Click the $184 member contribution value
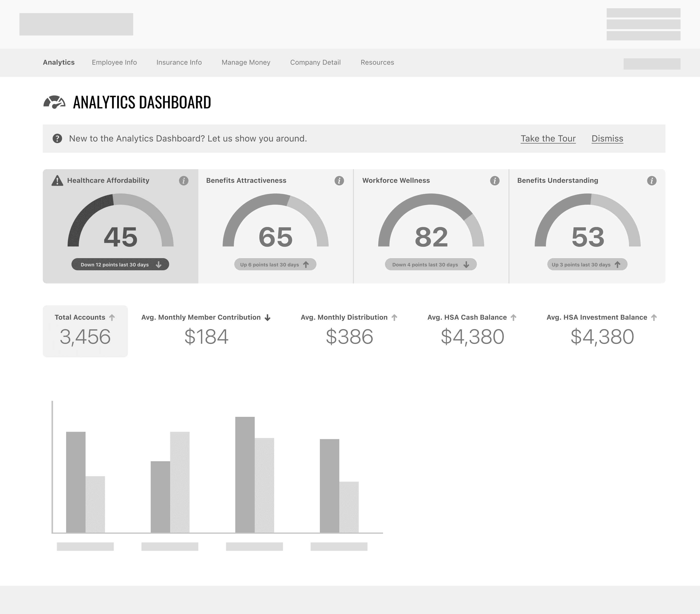This screenshot has width=700, height=614. click(207, 337)
